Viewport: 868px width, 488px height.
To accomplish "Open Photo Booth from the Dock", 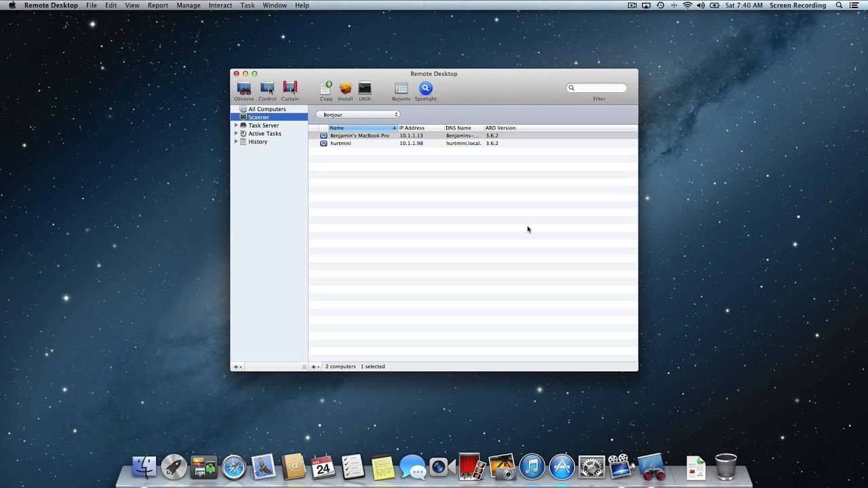I will coord(472,467).
